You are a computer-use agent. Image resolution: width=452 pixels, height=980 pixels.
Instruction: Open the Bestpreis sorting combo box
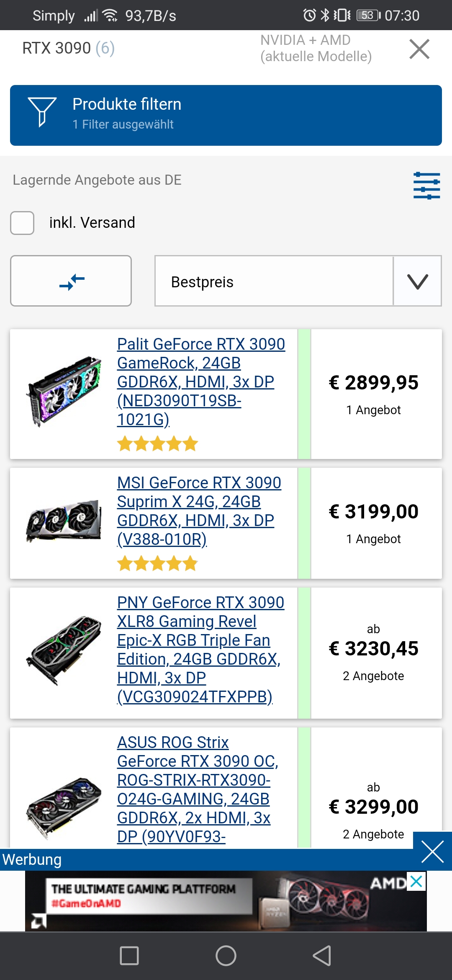[274, 281]
